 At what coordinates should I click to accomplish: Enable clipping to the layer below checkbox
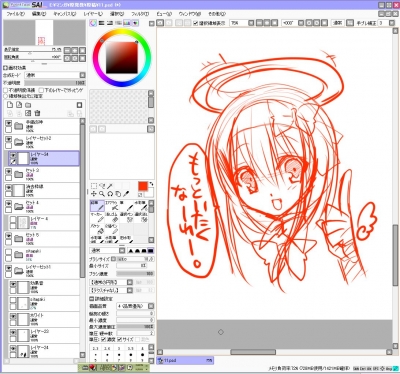coord(42,90)
